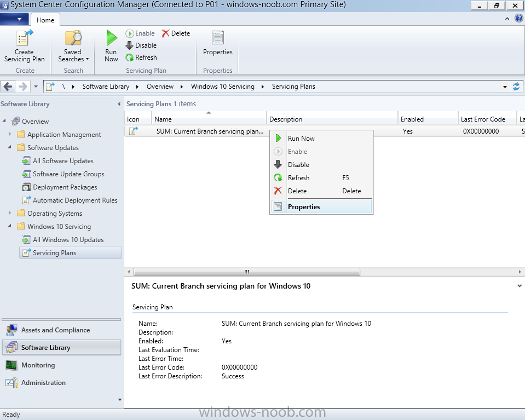Image resolution: width=525 pixels, height=420 pixels.
Task: Click Refresh in the ribbon
Action: click(141, 57)
